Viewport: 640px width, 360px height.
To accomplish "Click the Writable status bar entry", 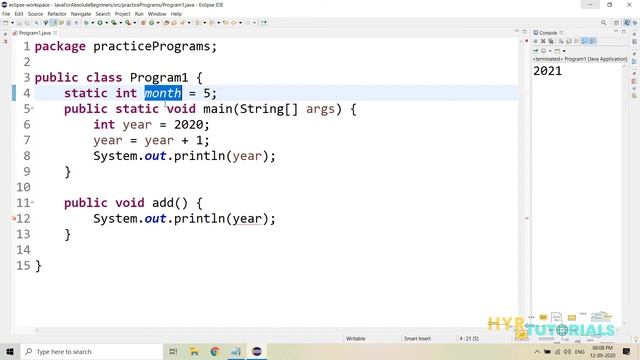I will pyautogui.click(x=356, y=338).
